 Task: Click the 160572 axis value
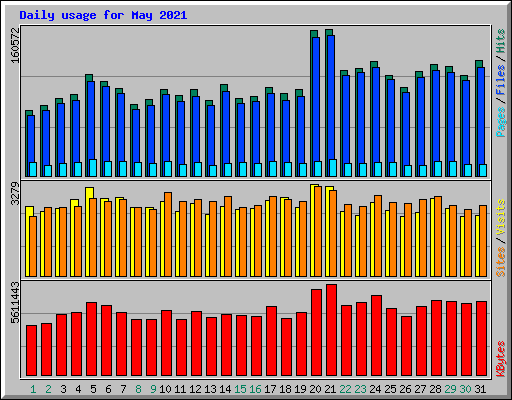coord(15,45)
